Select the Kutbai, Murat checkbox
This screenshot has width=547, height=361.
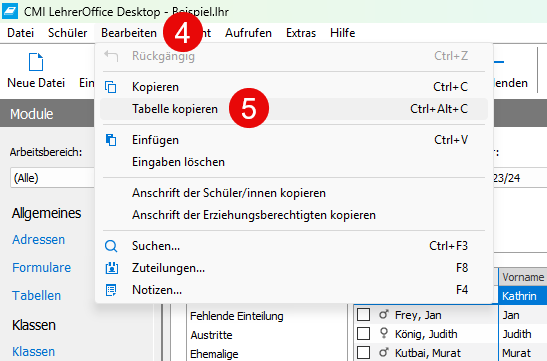[x=364, y=352]
